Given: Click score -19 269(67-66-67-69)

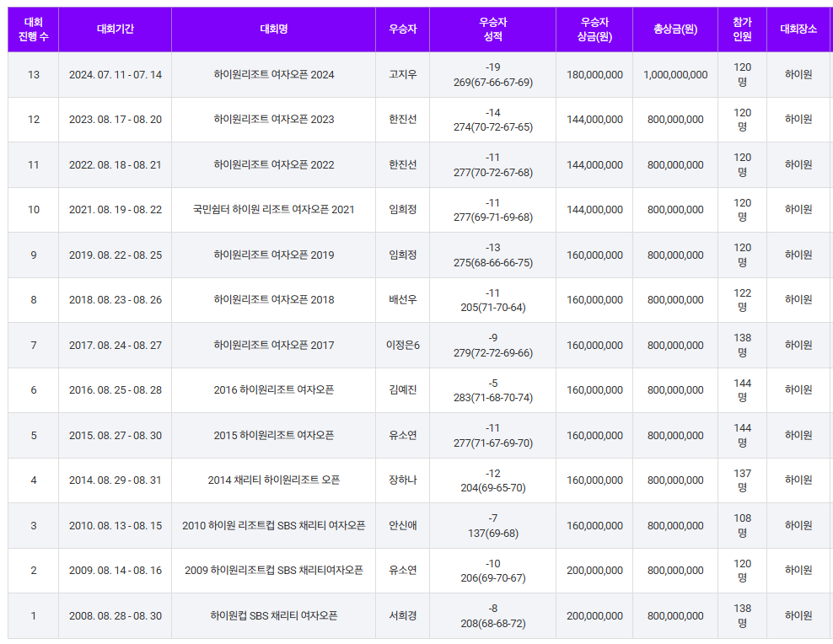Looking at the screenshot, I should click(493, 75).
